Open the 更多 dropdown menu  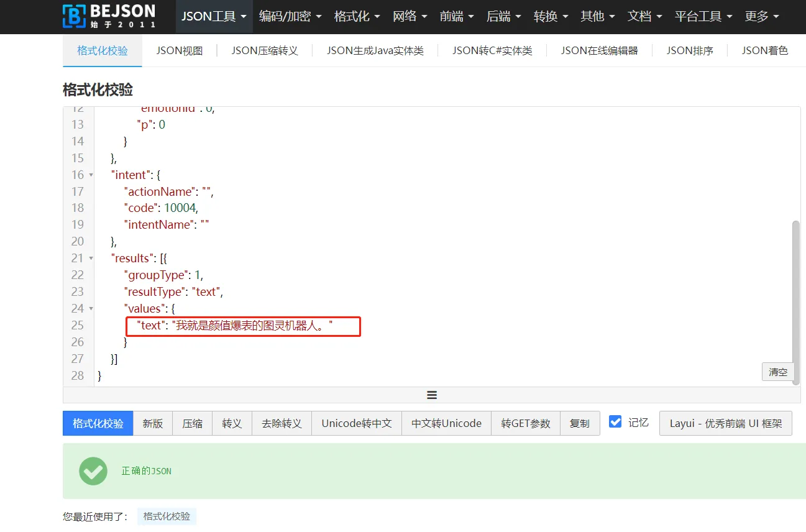click(x=762, y=17)
